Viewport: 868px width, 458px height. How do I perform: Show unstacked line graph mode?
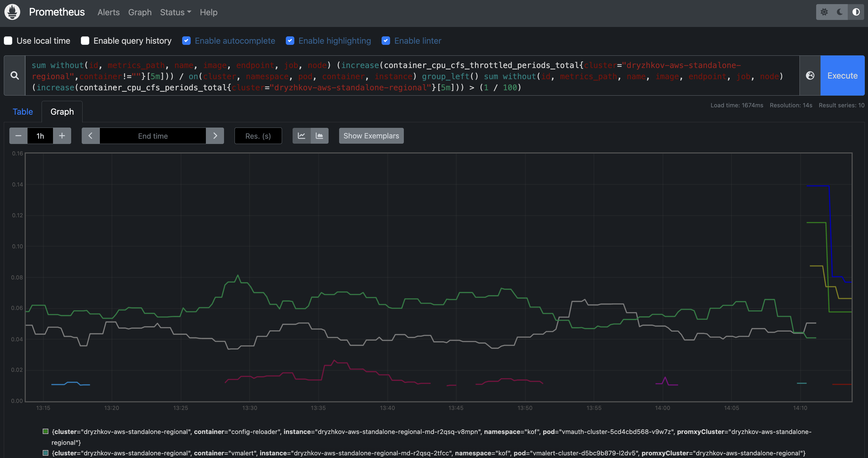coord(302,136)
